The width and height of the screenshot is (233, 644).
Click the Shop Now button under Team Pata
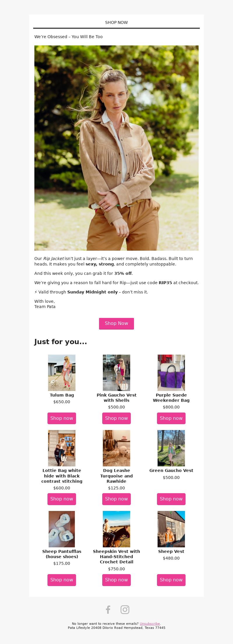(116, 323)
